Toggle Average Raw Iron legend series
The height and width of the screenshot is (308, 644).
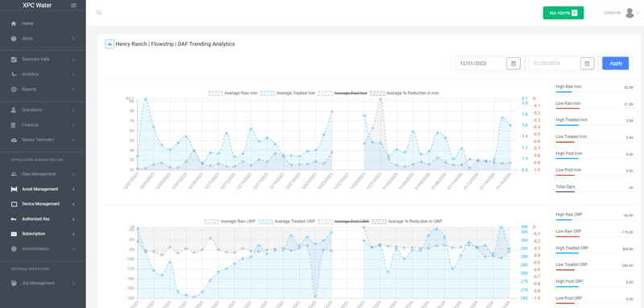233,94
